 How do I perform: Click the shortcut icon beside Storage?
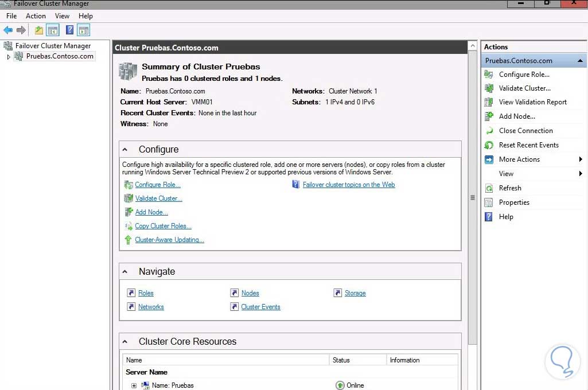[x=337, y=293]
